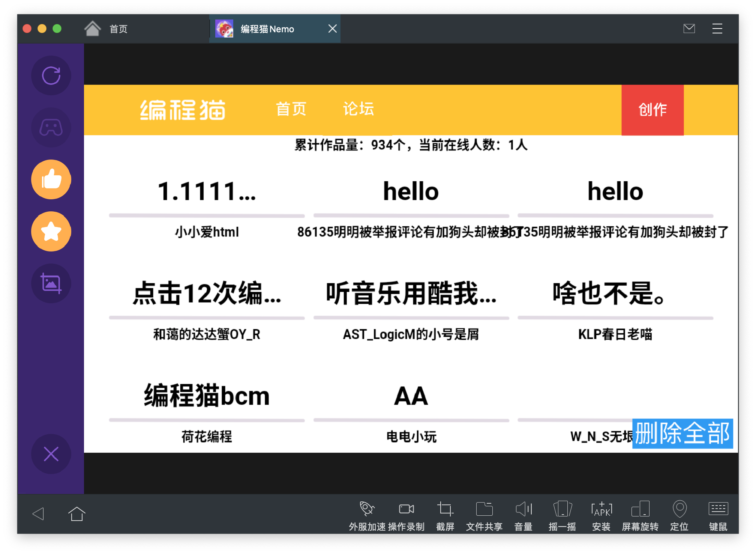Click the 编程猫 Nemo app icon in tab
This screenshot has width=756, height=554.
coord(224,29)
